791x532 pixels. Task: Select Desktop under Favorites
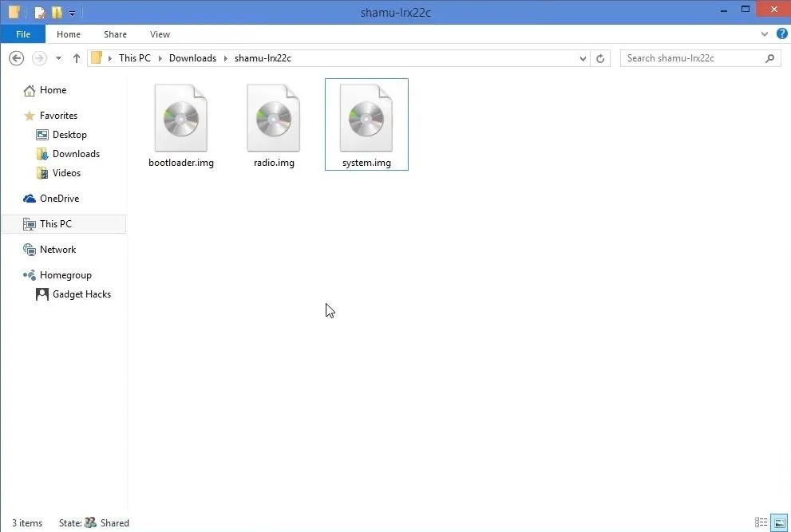point(69,135)
